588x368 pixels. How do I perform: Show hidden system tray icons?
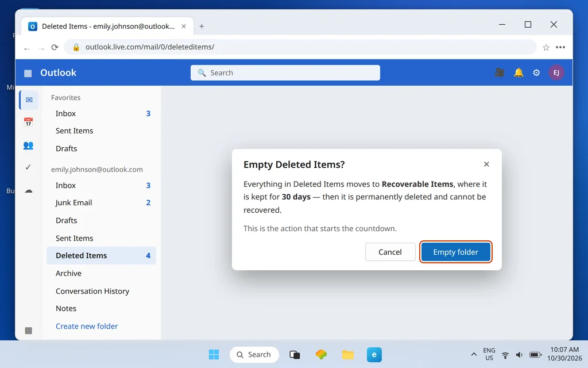click(474, 354)
